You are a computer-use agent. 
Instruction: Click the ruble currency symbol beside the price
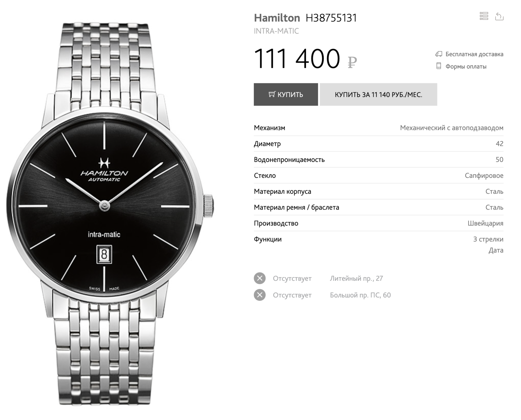point(352,62)
